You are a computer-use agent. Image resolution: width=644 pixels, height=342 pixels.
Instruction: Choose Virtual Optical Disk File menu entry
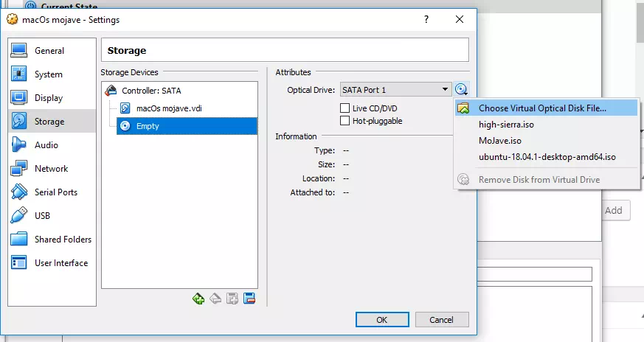click(546, 108)
